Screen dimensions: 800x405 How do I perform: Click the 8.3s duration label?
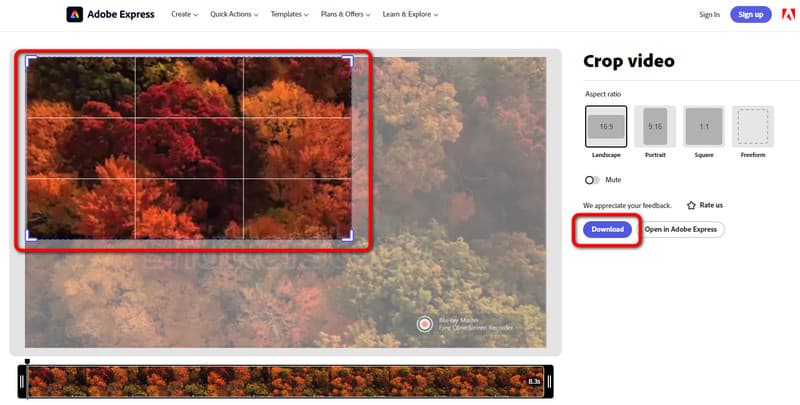[x=534, y=382]
